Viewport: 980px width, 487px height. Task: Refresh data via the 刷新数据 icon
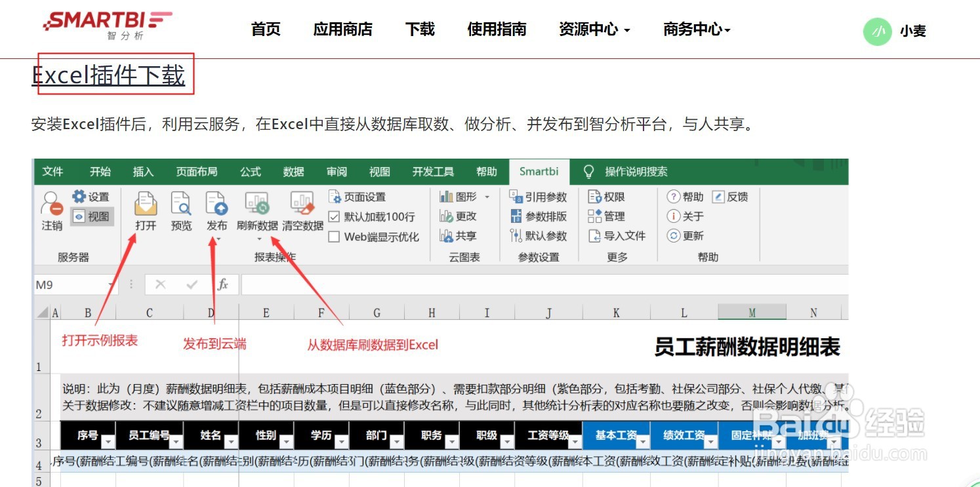[x=256, y=210]
